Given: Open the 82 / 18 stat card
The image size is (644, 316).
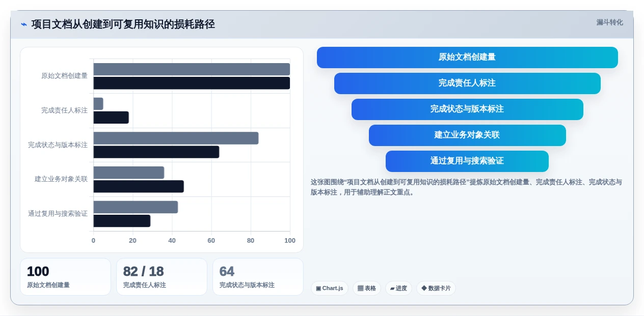Looking at the screenshot, I should tap(162, 277).
